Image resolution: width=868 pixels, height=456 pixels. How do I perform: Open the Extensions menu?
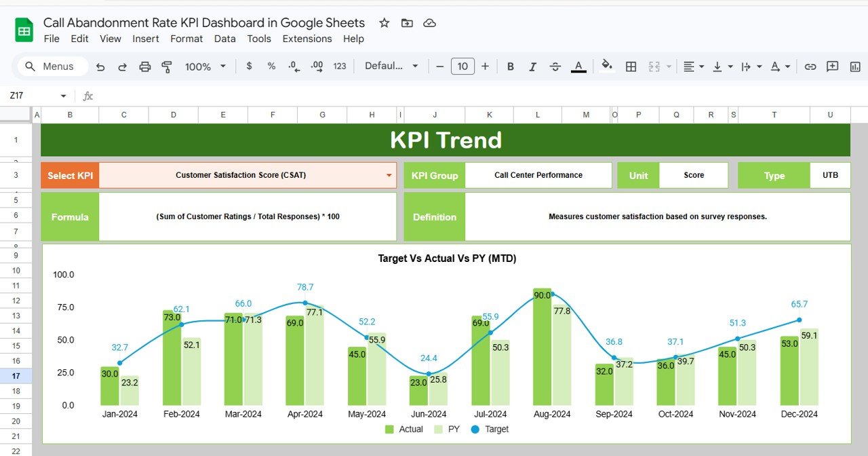(307, 39)
